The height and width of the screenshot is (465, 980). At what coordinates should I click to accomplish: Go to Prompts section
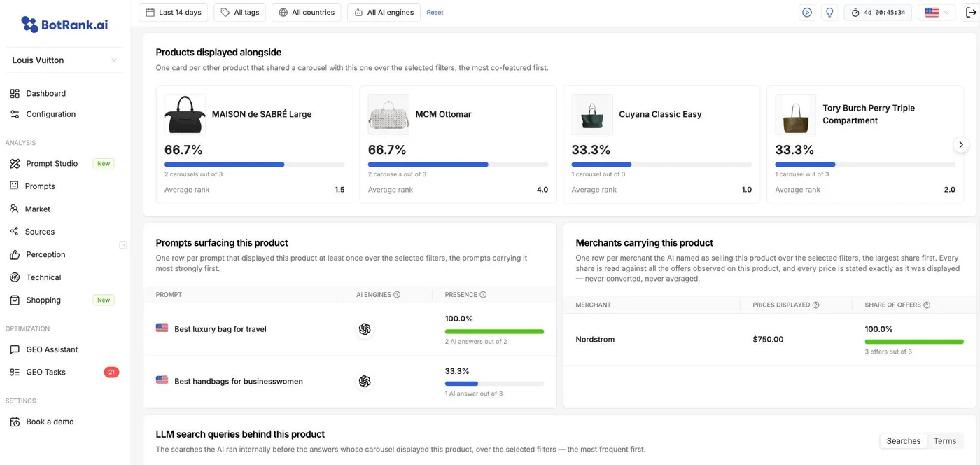41,186
